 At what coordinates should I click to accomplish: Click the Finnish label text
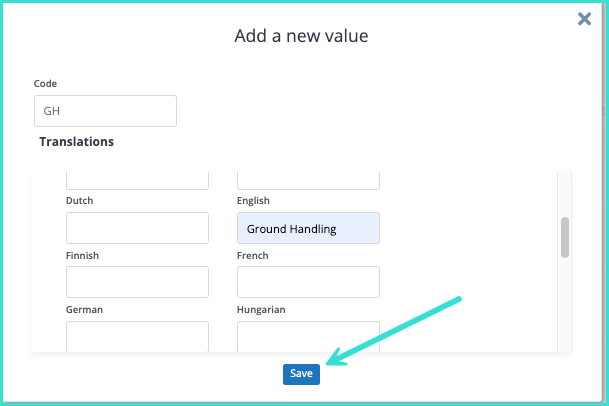(83, 256)
